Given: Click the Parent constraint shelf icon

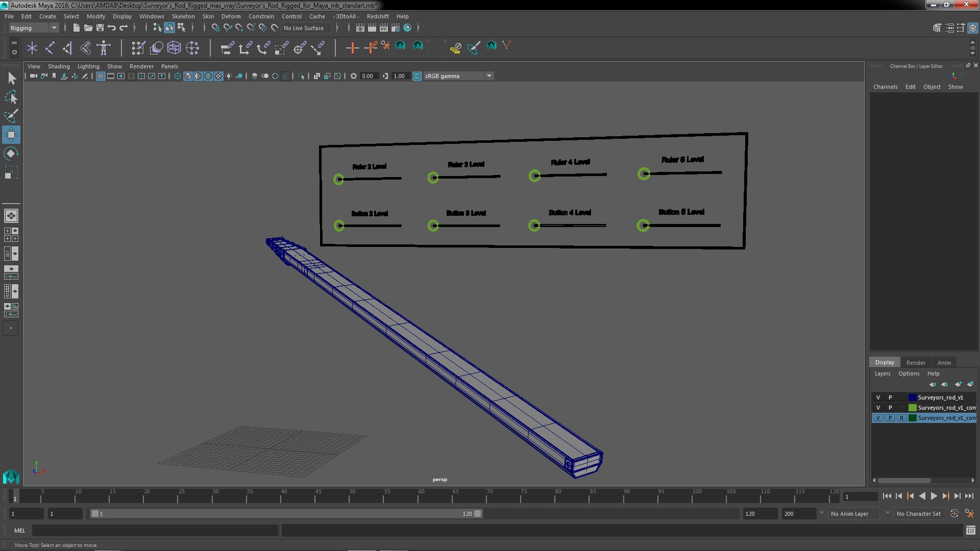Looking at the screenshot, I should click(227, 48).
